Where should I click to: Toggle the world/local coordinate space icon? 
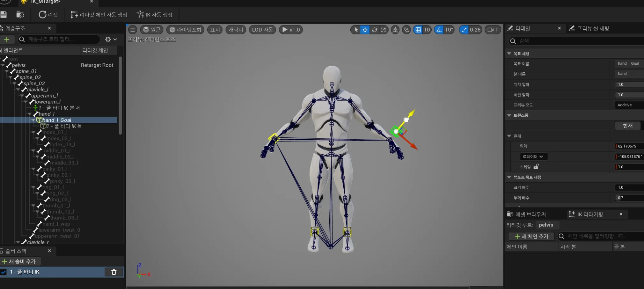point(395,30)
